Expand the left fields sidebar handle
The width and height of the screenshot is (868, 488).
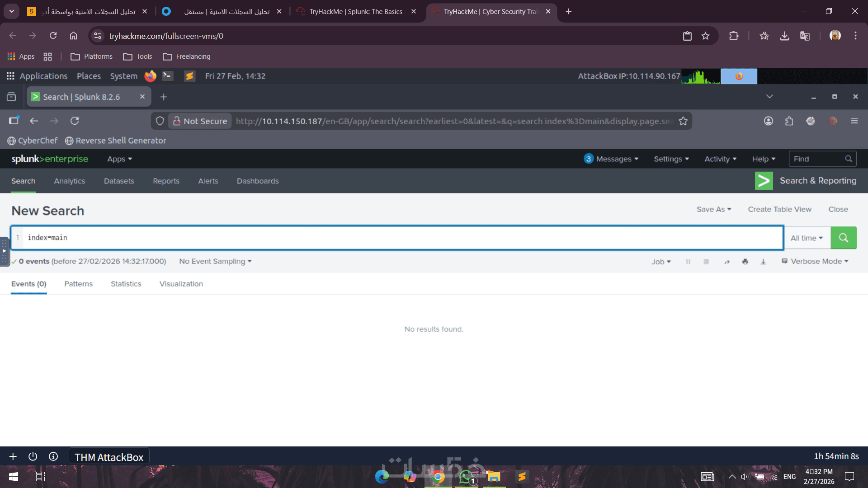point(4,251)
